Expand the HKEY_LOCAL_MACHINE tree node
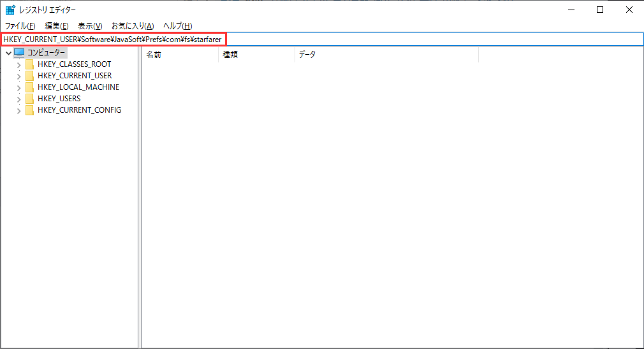The width and height of the screenshot is (644, 349). pyautogui.click(x=18, y=87)
